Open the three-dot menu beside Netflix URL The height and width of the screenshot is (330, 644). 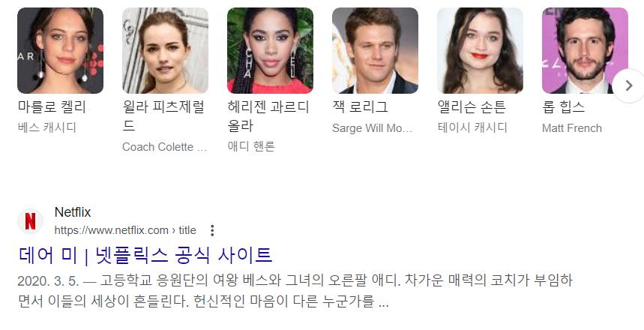point(212,230)
